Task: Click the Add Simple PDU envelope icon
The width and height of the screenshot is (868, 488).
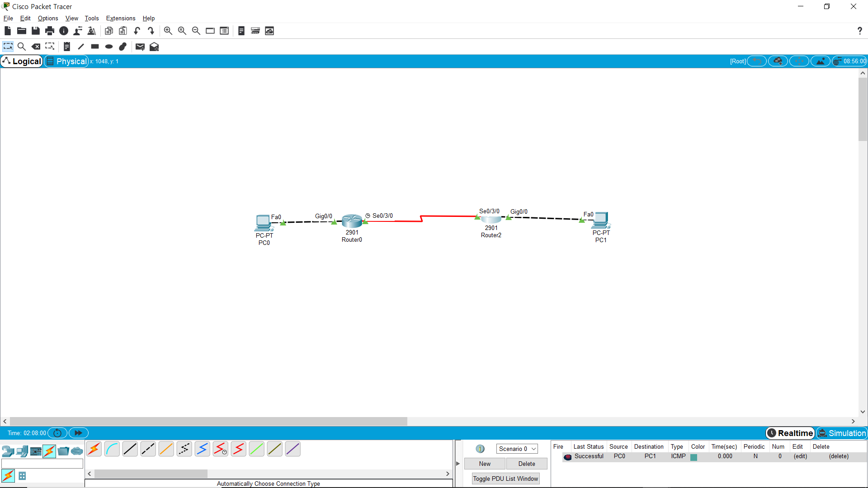Action: pyautogui.click(x=140, y=47)
